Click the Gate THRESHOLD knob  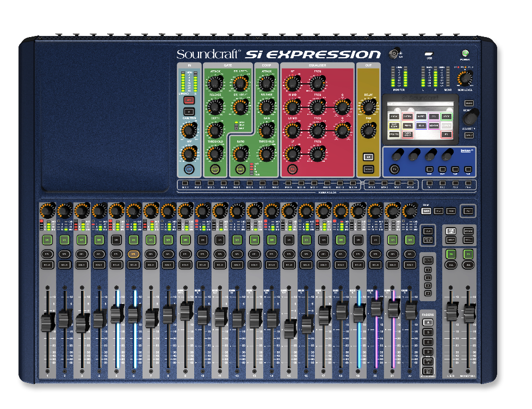[x=215, y=154]
